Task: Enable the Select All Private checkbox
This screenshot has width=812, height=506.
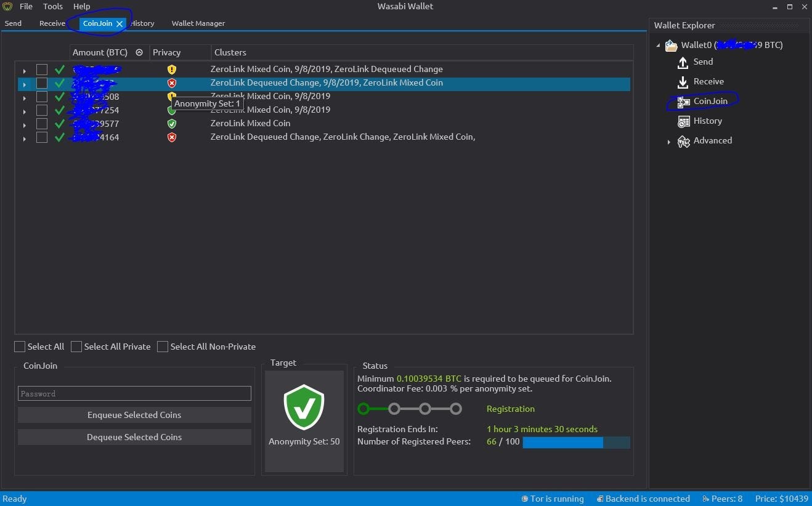Action: click(76, 347)
